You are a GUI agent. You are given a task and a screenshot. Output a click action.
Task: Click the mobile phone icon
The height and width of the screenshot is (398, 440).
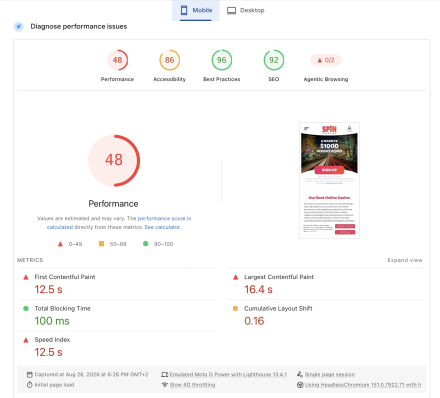pos(184,10)
